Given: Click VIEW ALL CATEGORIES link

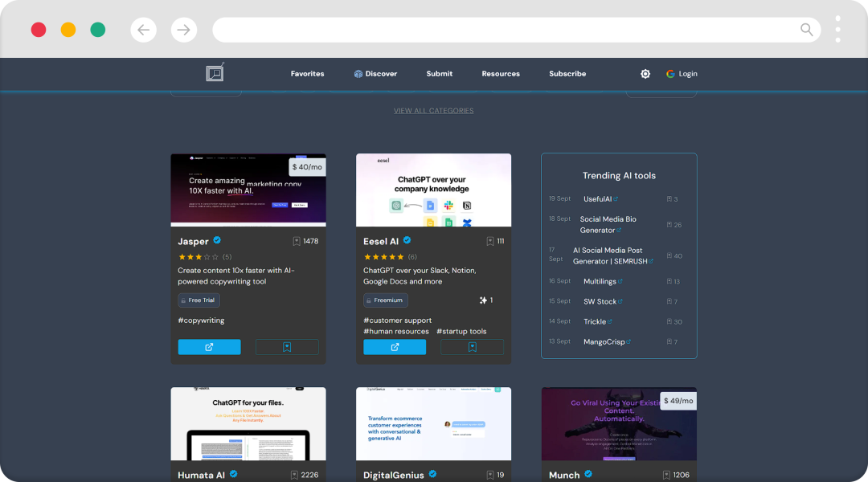Looking at the screenshot, I should (433, 111).
